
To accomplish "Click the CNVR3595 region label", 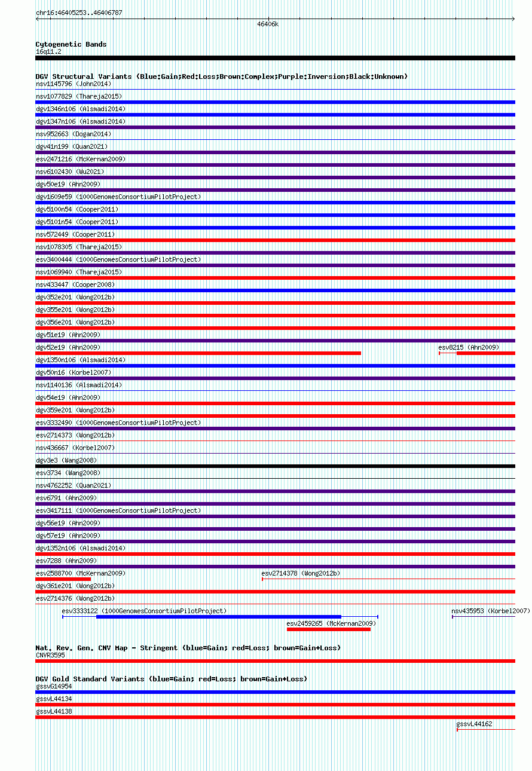I will pos(51,655).
